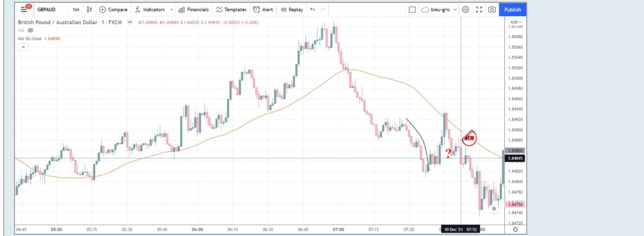Enter fullscreen mode
The image size is (644, 236).
[x=479, y=10]
